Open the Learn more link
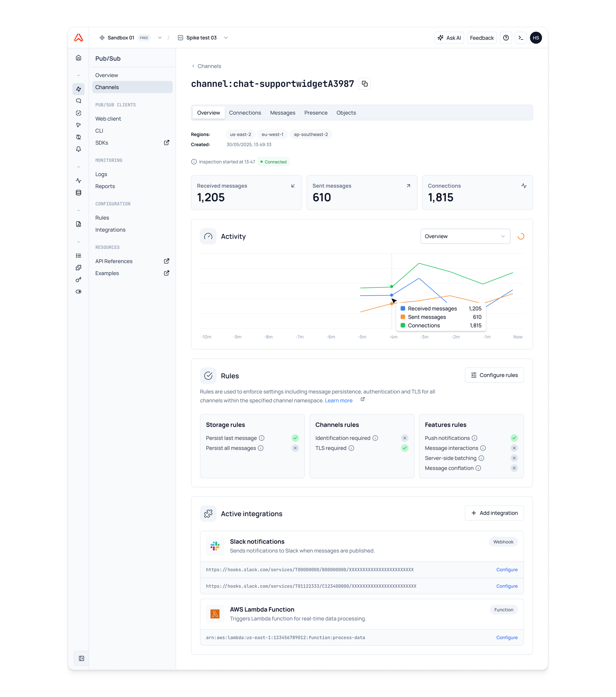Screen dimensions: 616x697 click(x=338, y=400)
